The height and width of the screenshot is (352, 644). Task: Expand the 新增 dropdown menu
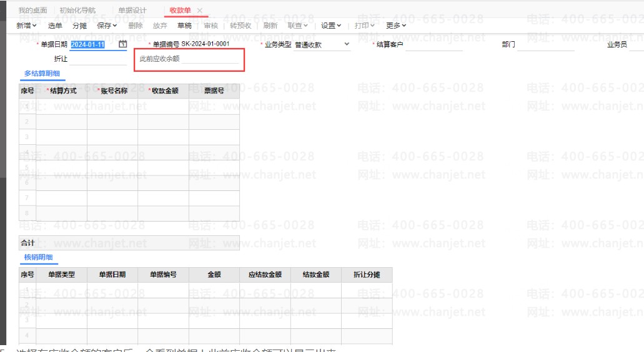[x=26, y=26]
